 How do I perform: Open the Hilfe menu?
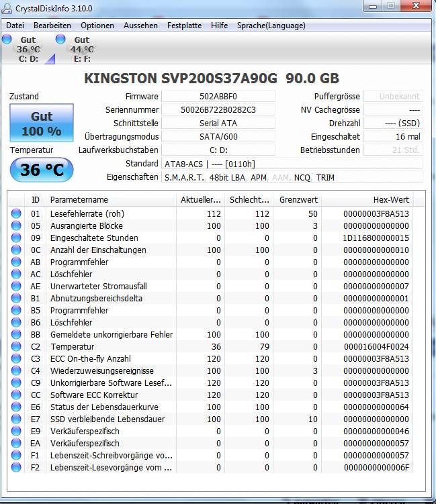coord(220,26)
